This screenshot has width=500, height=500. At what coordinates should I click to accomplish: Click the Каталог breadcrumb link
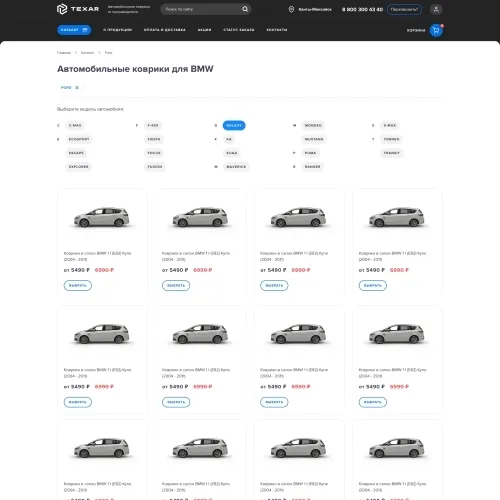(88, 53)
